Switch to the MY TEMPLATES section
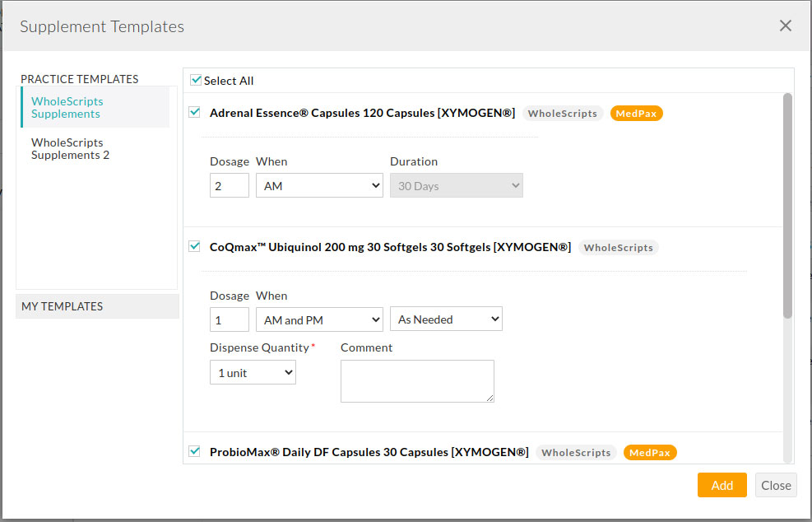This screenshot has width=812, height=522. click(x=62, y=305)
